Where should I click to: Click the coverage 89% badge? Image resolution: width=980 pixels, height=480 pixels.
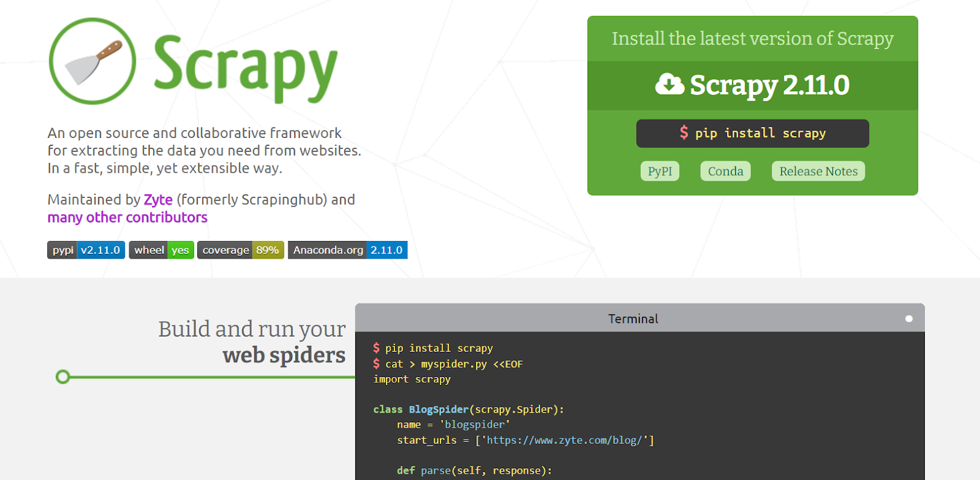pyautogui.click(x=241, y=250)
